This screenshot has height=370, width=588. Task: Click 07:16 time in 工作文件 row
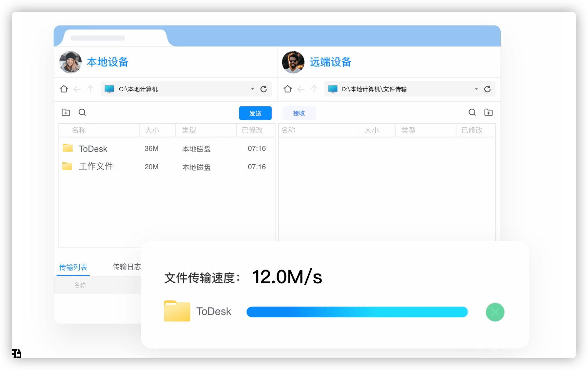click(257, 167)
